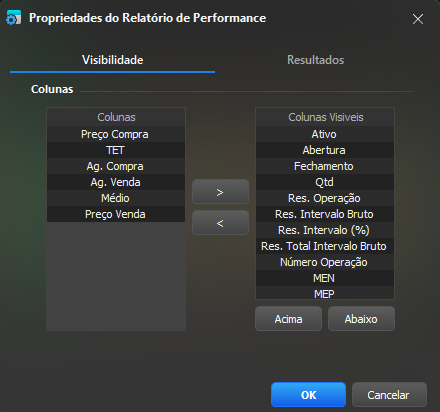Close the properties dialog window

418,19
